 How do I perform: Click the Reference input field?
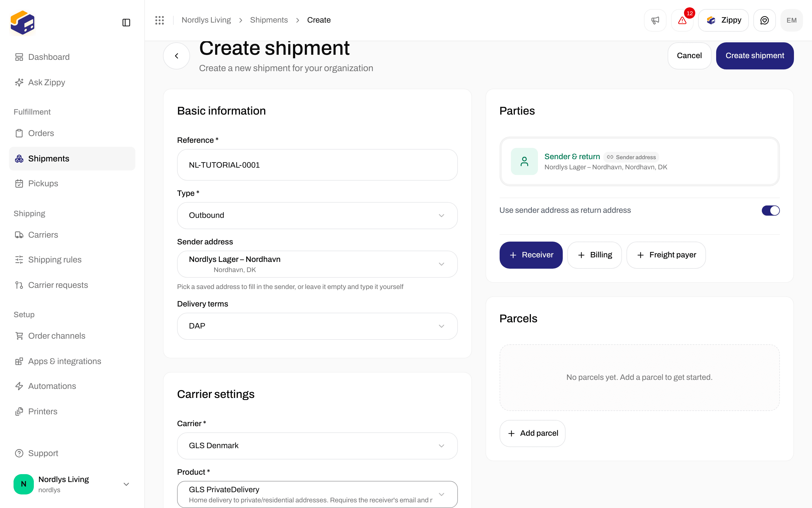click(x=317, y=165)
